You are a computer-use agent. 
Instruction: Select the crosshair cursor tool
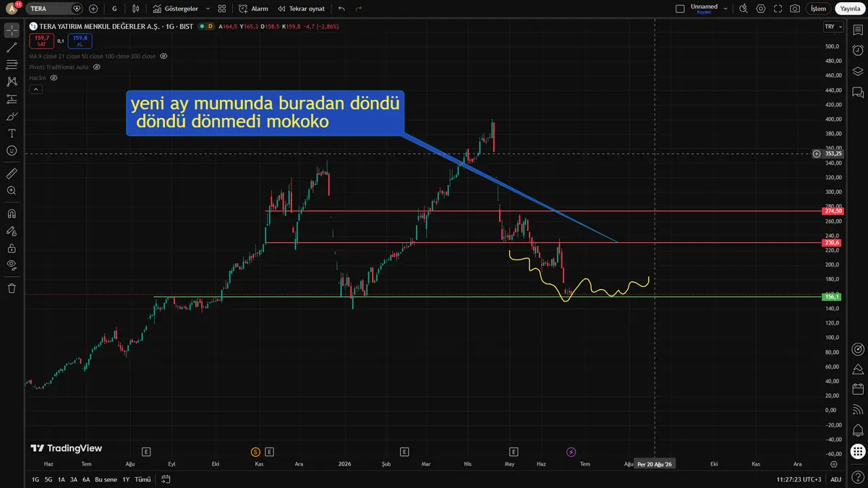coord(12,30)
